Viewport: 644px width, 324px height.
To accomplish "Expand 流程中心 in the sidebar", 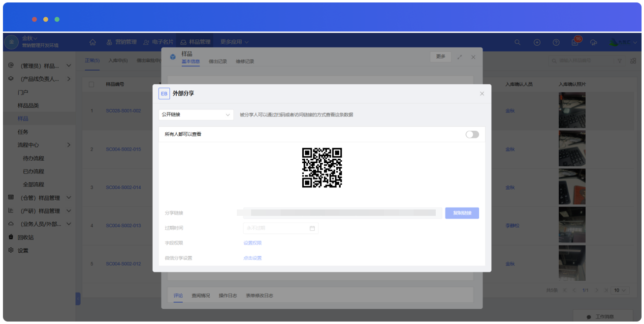I will point(68,145).
